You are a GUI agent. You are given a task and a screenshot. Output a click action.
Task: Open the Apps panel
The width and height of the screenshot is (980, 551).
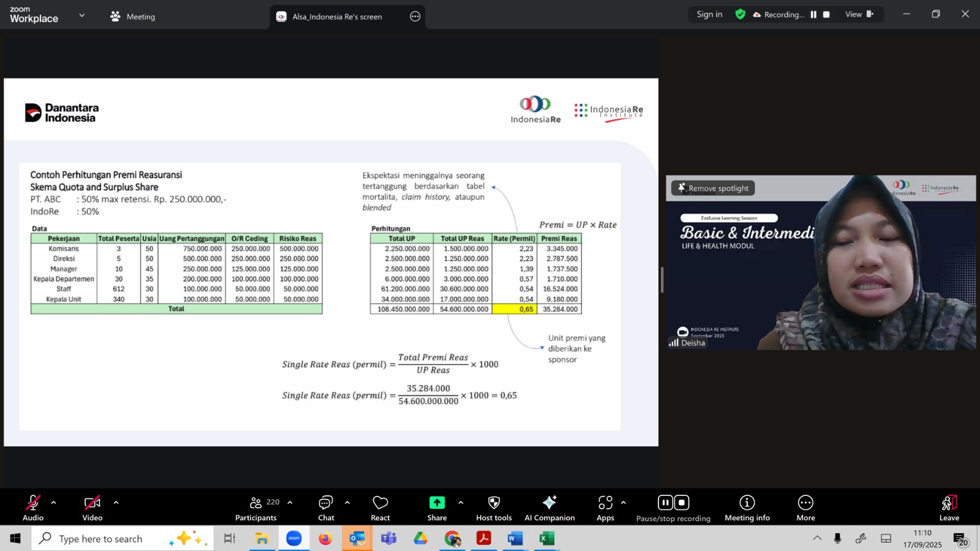click(605, 508)
